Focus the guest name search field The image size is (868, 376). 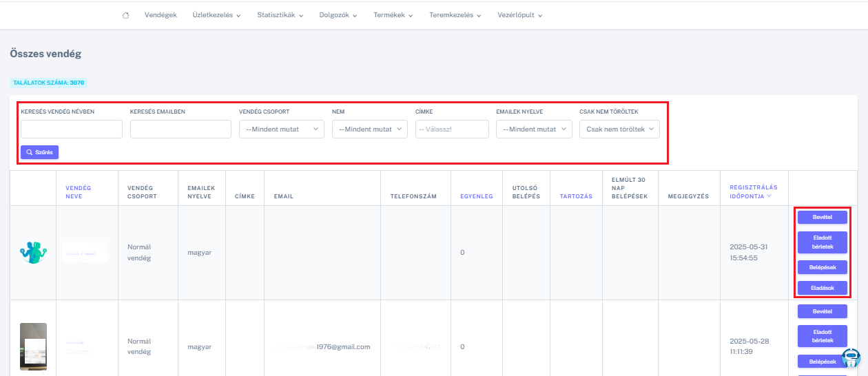coord(72,129)
